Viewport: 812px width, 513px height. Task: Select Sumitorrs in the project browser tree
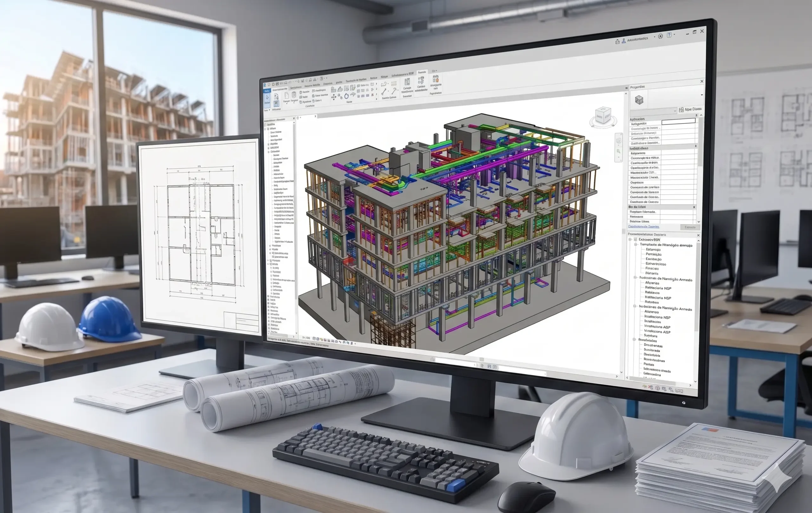(651, 336)
